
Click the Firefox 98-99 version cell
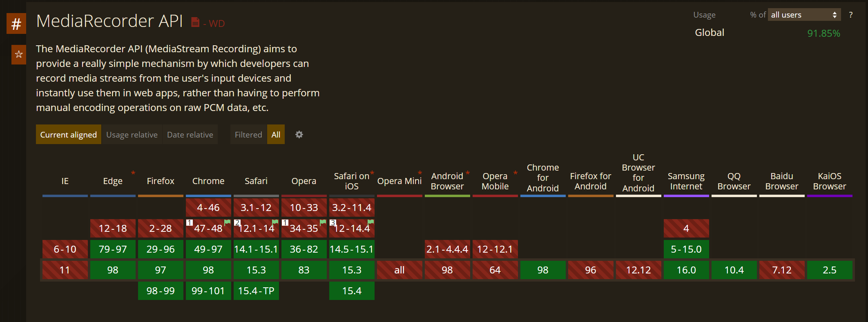pyautogui.click(x=161, y=291)
